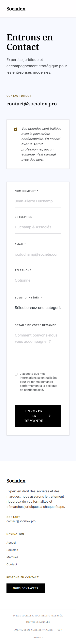Click the large contact@socialex.pro email link
Screen dimensions: 76x644
pos(31,104)
